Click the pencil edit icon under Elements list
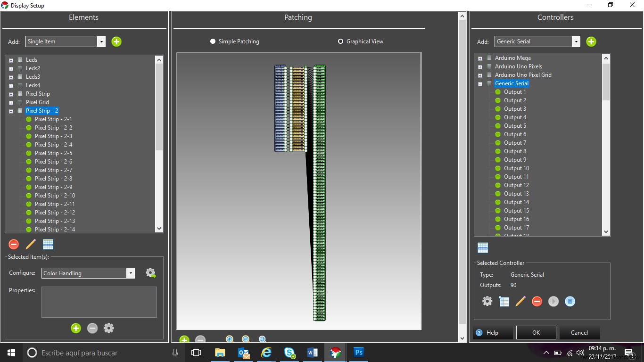This screenshot has height=362, width=644. coord(31,244)
